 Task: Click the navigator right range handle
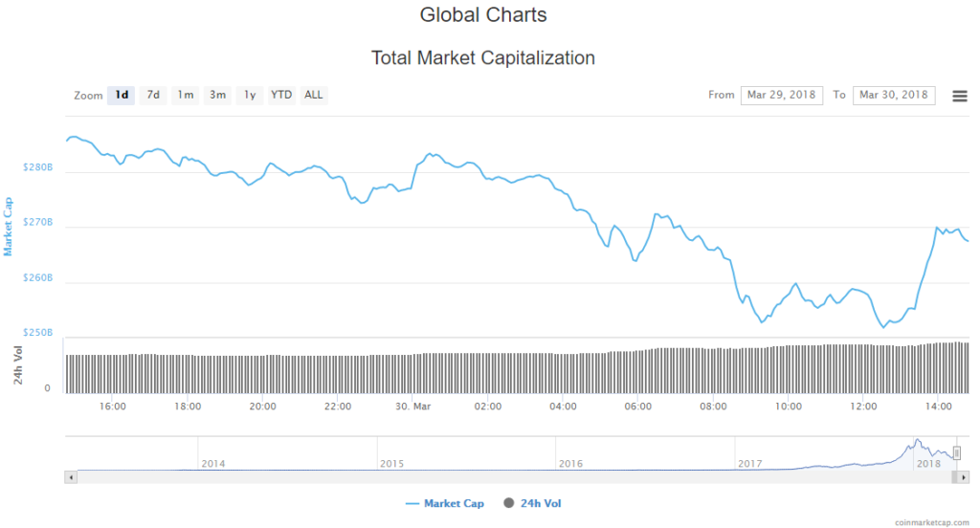click(x=956, y=452)
